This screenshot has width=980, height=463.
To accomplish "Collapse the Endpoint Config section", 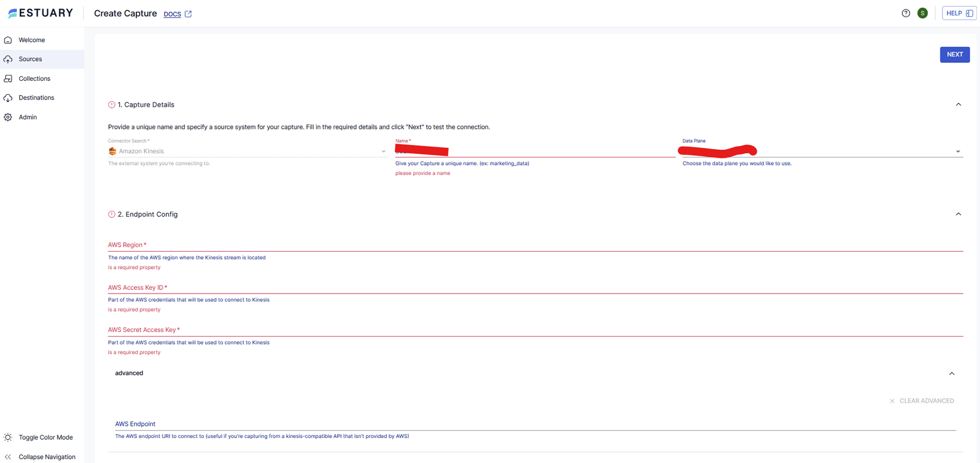I will 958,214.
